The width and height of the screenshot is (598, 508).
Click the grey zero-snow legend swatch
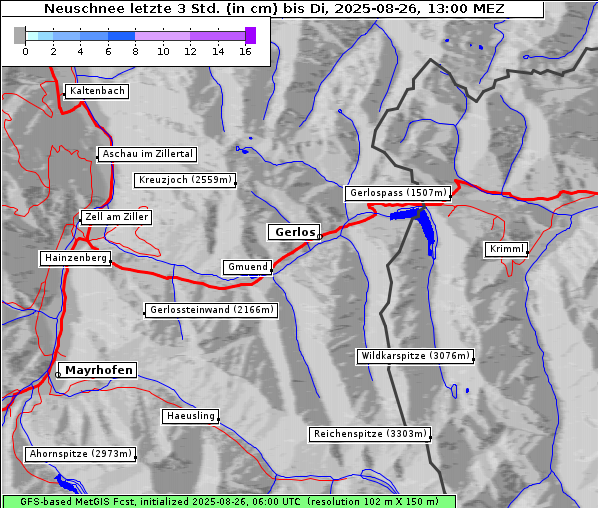19,35
